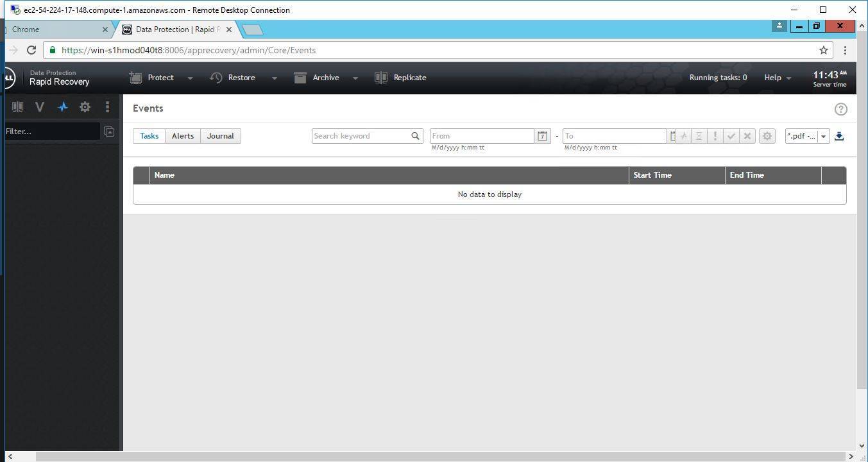The width and height of the screenshot is (868, 462).
Task: Click the export download icon
Action: pyautogui.click(x=839, y=136)
